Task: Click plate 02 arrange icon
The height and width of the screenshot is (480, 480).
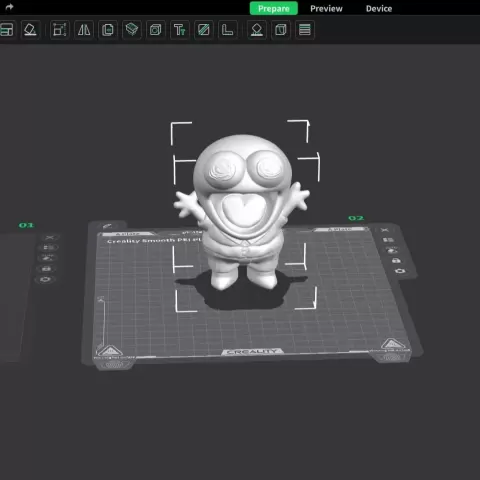Action: tap(388, 240)
